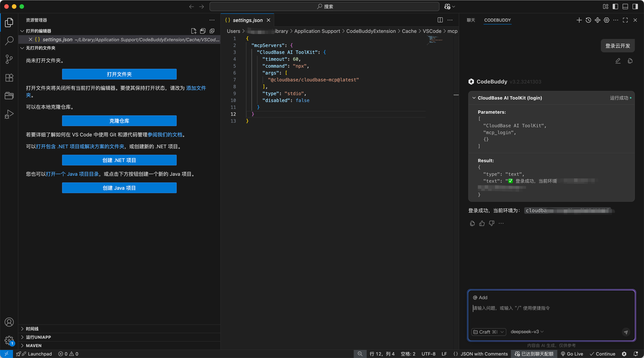Viewport: 644px width, 358px height.
Task: Open the project folders view icon
Action: click(x=9, y=96)
